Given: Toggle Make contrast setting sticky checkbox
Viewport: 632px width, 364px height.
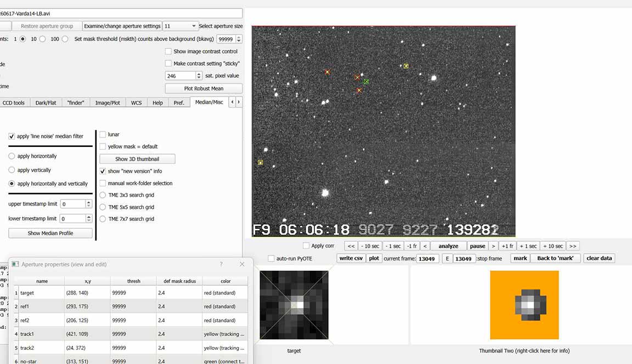Looking at the screenshot, I should (168, 64).
